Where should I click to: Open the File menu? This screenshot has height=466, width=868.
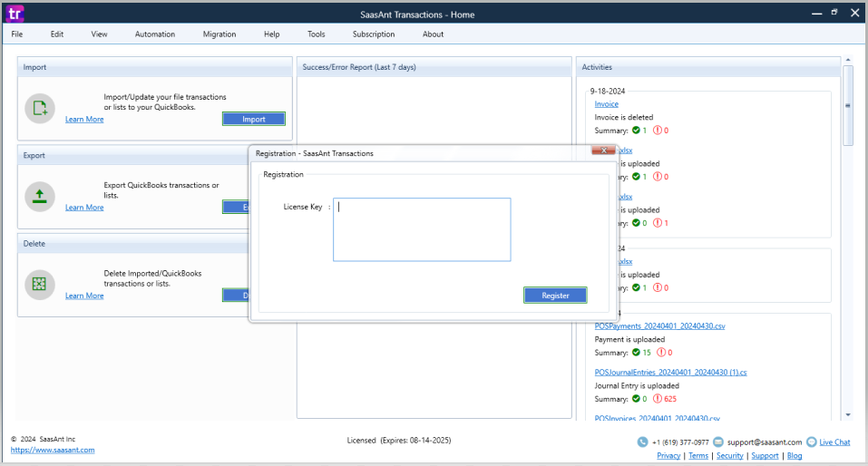17,34
